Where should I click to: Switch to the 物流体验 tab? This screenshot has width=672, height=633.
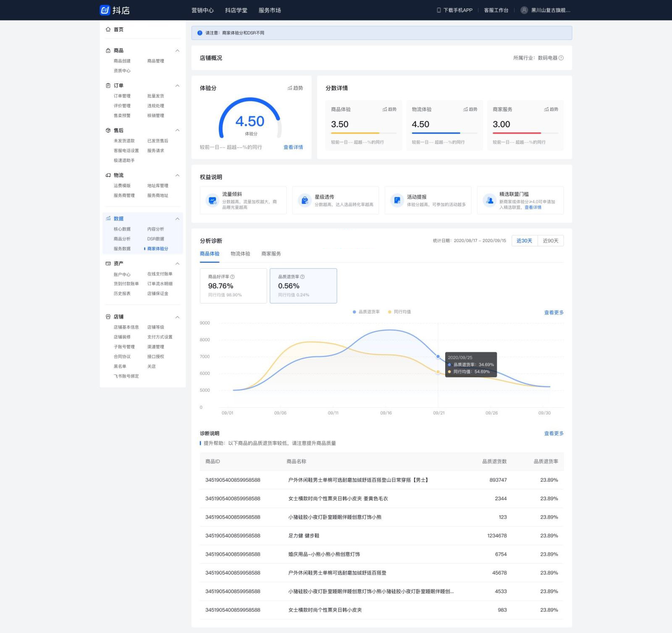240,254
